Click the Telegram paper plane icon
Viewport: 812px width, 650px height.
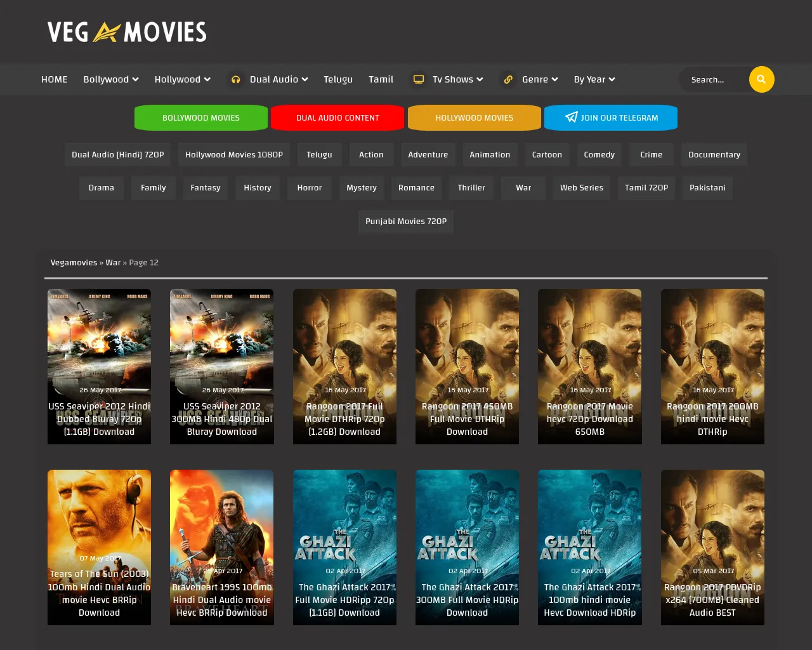(572, 117)
